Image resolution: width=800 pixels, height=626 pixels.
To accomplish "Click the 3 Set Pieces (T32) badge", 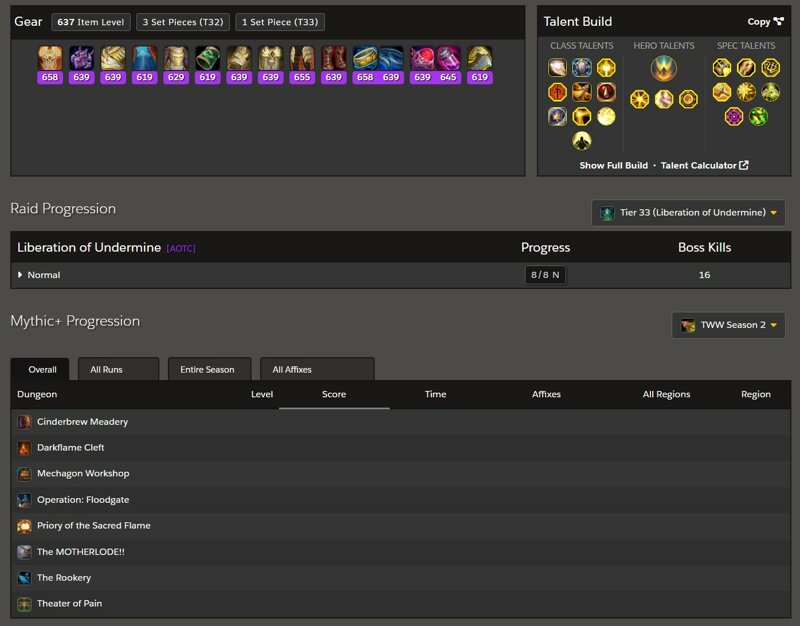I will point(183,22).
